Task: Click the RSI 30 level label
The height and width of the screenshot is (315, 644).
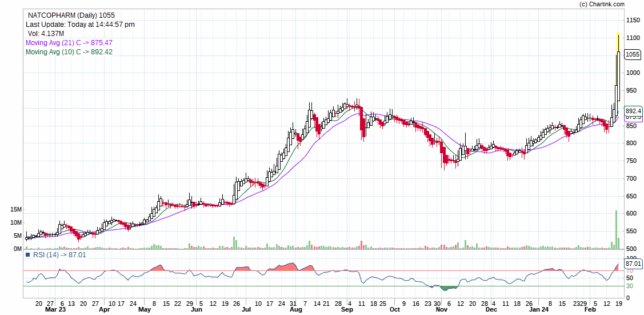Action: point(629,286)
